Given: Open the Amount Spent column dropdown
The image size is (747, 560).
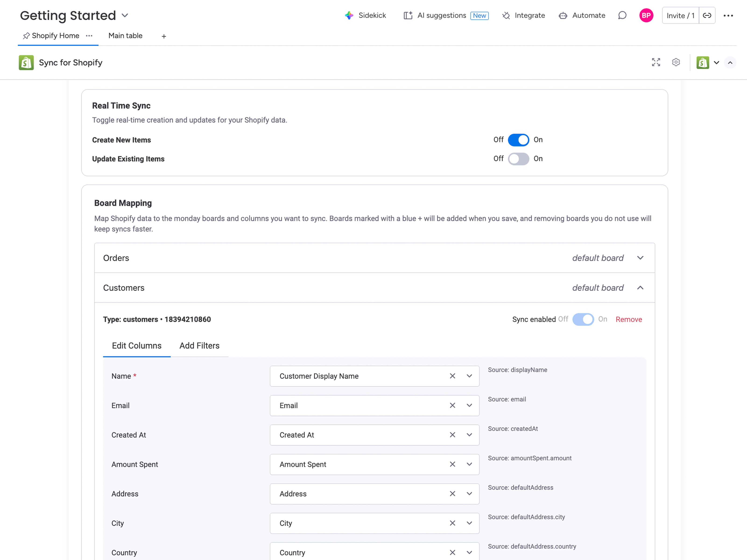Looking at the screenshot, I should pyautogui.click(x=469, y=465).
